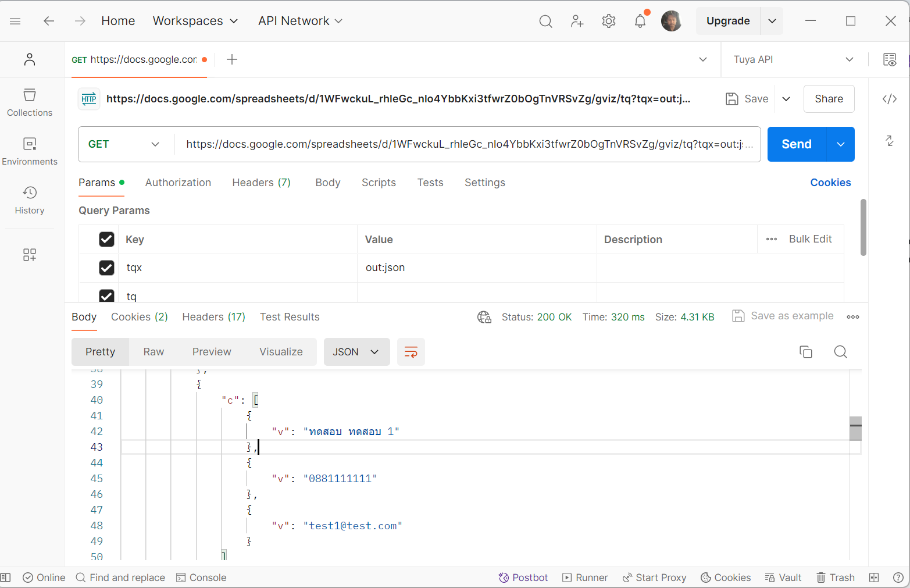Expand the Workspaces dropdown

[x=195, y=21]
